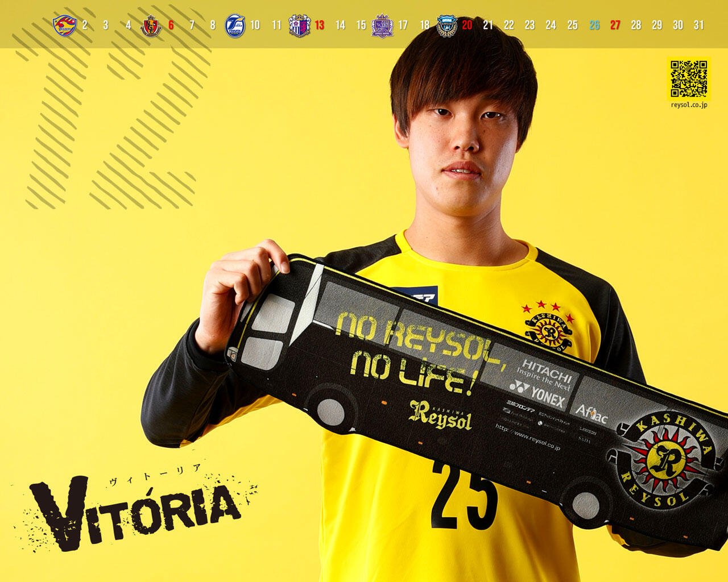Click red date 27 on the calendar

coord(615,25)
